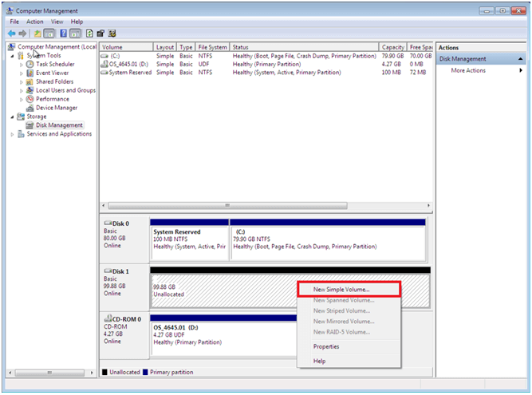Click the Disk Management icon in tree
Viewport: 532px width, 395px height.
click(x=30, y=125)
